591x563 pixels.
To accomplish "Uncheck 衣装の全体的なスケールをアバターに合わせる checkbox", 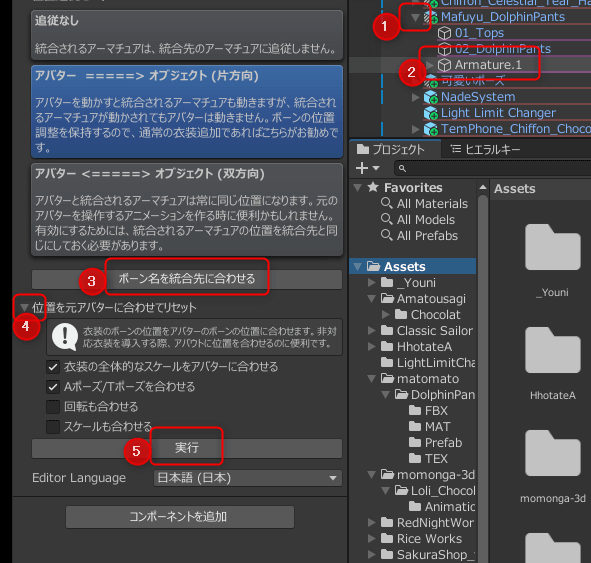I will click(53, 367).
